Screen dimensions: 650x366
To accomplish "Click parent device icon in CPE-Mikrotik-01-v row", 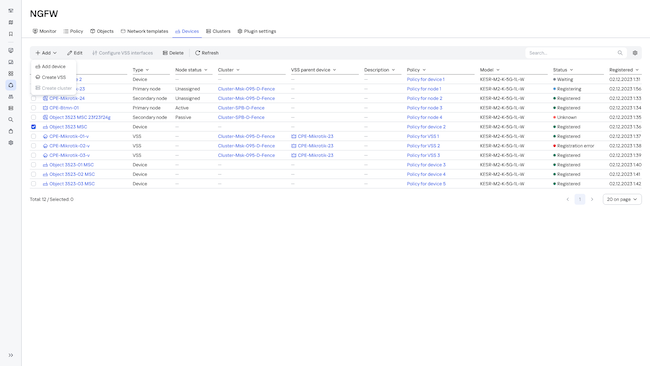I will click(x=293, y=136).
